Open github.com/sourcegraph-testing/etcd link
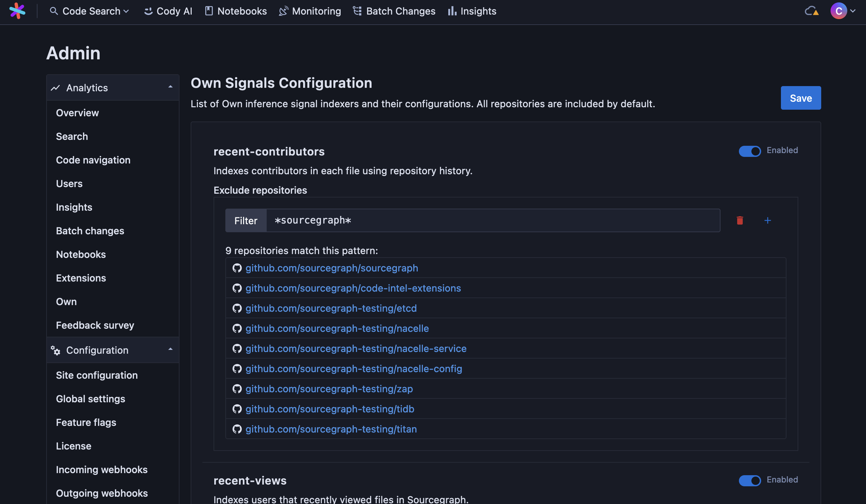This screenshot has height=504, width=866. pos(331,308)
